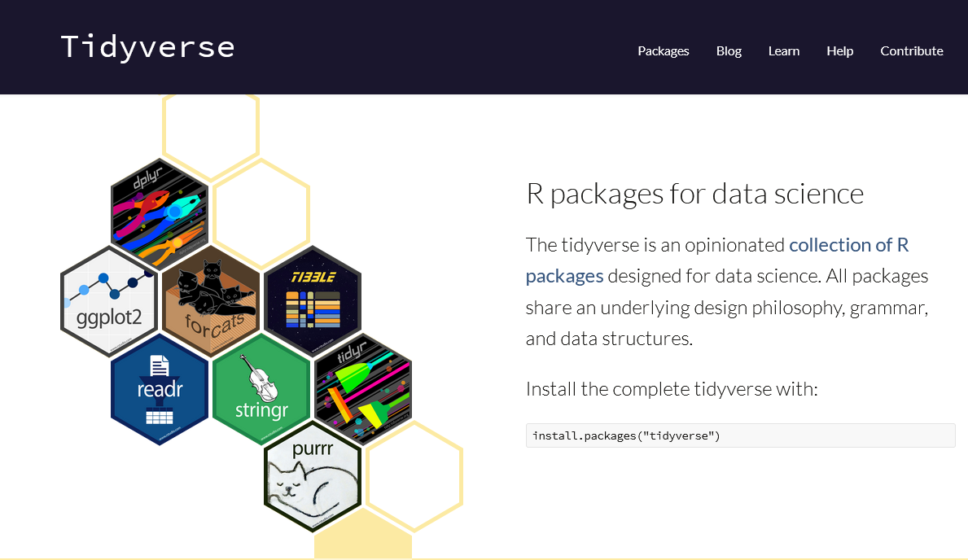Click the dplyr hex logo

160,213
